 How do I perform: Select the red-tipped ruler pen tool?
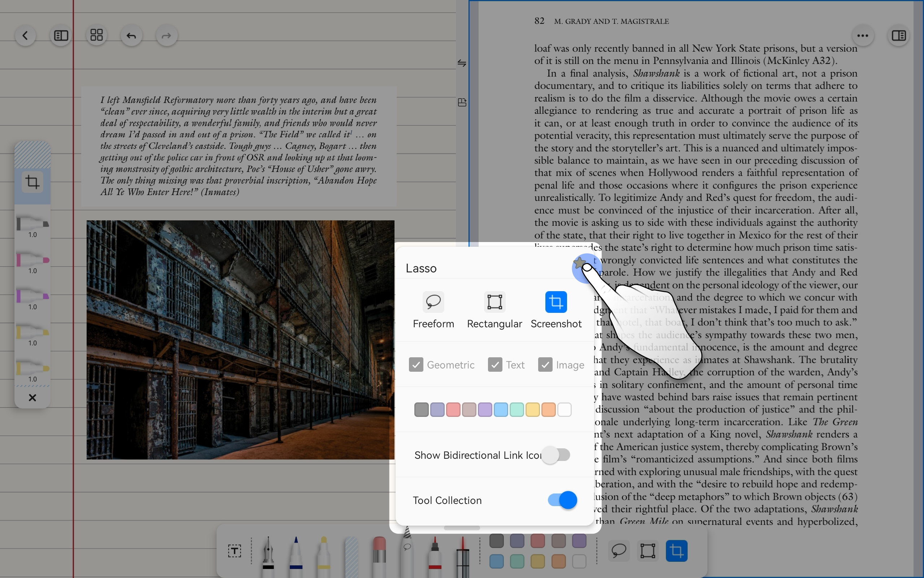[463, 556]
